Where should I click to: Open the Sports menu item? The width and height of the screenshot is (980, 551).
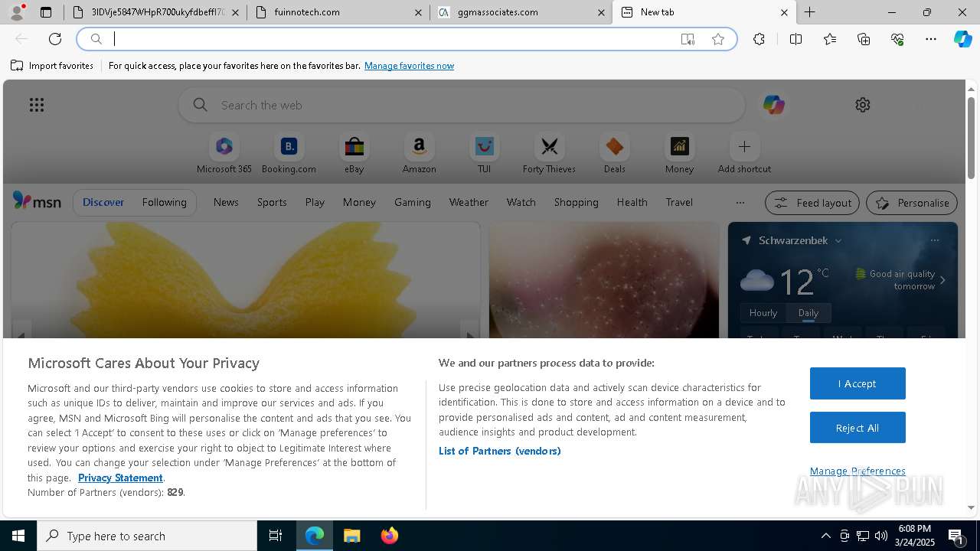(x=272, y=202)
